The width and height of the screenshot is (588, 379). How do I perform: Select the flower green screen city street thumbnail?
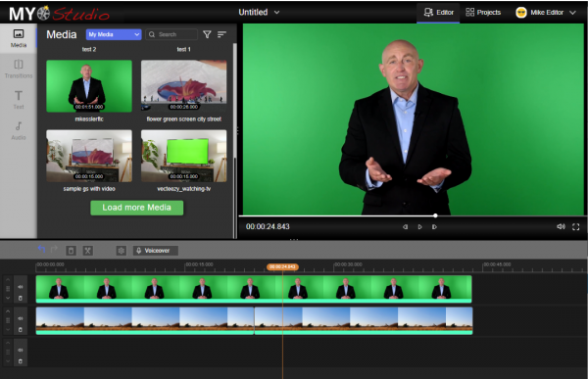pyautogui.click(x=184, y=86)
